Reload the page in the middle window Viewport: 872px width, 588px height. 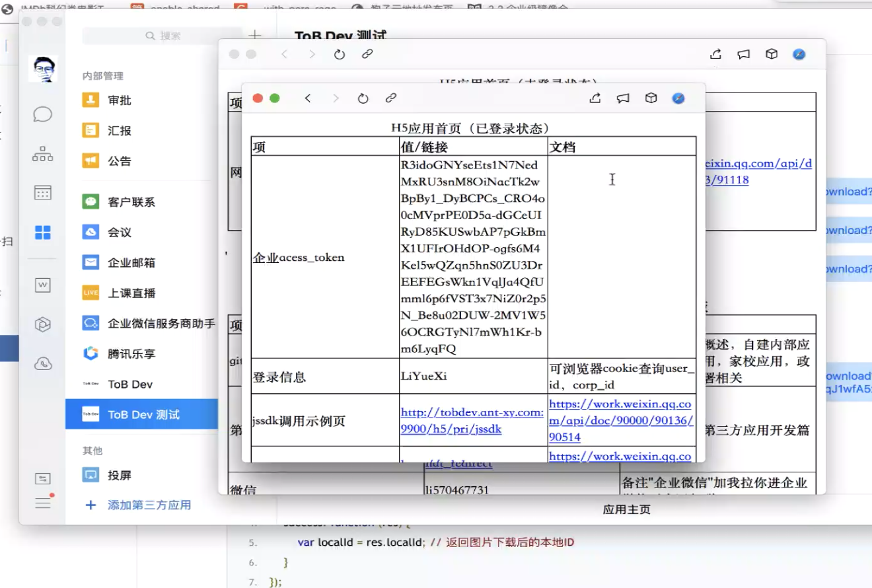coord(340,54)
